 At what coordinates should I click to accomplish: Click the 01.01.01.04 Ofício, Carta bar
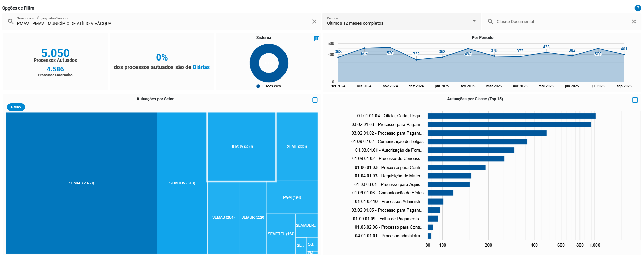click(511, 116)
